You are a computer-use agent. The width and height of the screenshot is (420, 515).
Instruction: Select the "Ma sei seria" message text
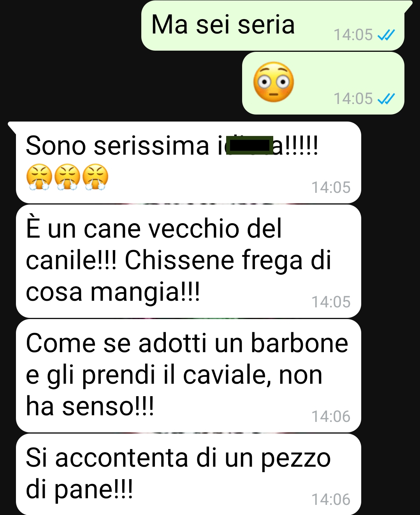pyautogui.click(x=223, y=25)
